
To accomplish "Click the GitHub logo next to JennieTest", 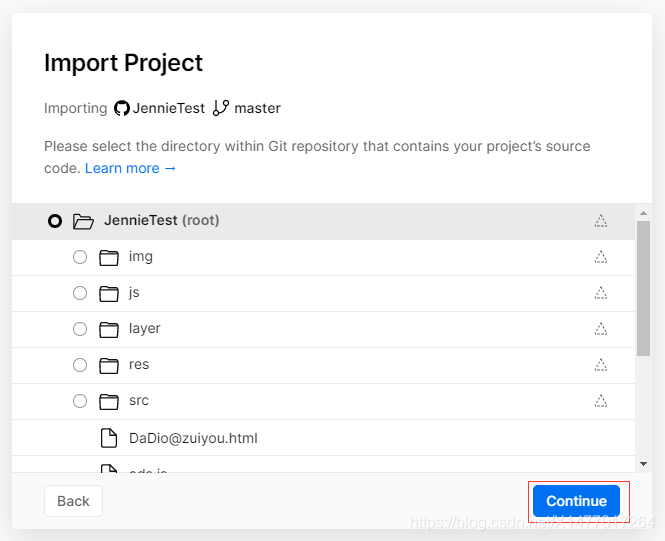I will click(122, 109).
